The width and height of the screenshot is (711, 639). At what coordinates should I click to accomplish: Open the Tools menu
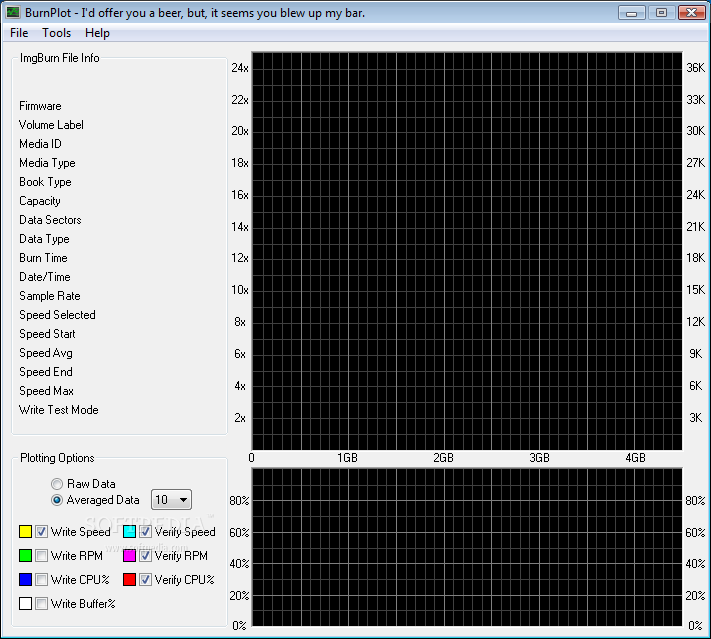pyautogui.click(x=57, y=33)
